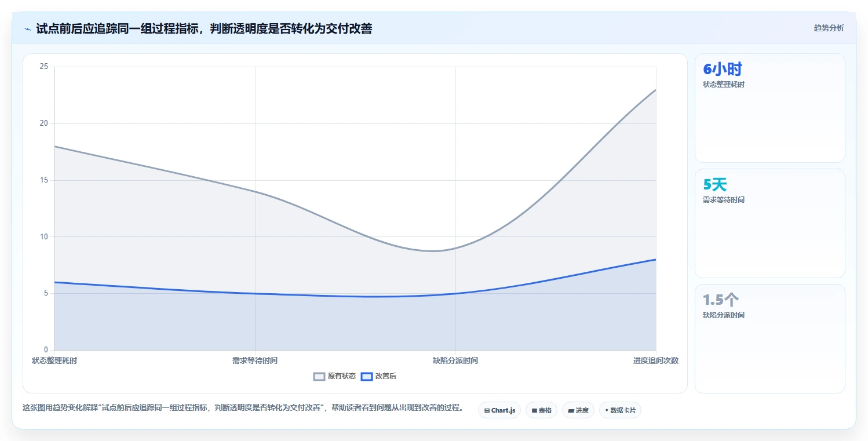Toggle the 改善后 legend swatch
This screenshot has width=868, height=441.
point(366,376)
